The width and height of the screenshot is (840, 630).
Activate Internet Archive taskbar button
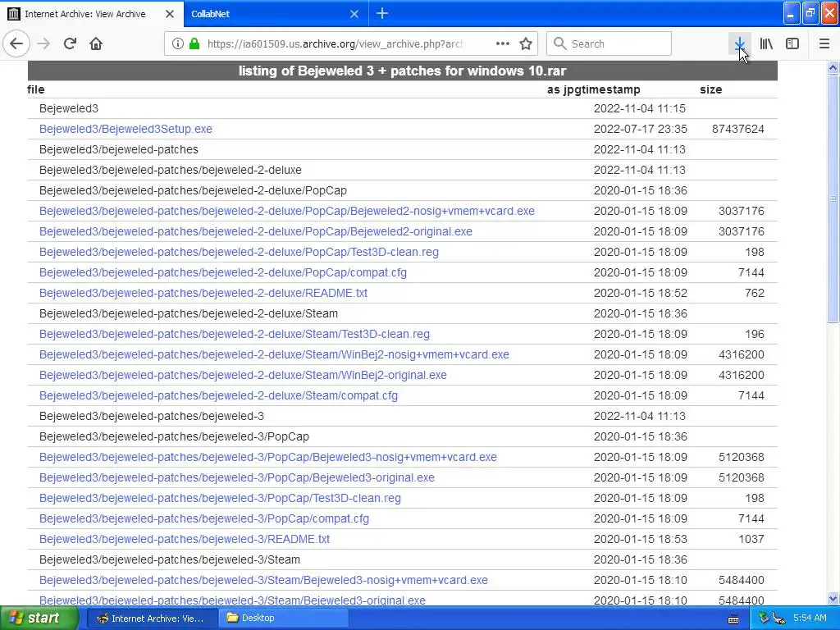click(152, 618)
